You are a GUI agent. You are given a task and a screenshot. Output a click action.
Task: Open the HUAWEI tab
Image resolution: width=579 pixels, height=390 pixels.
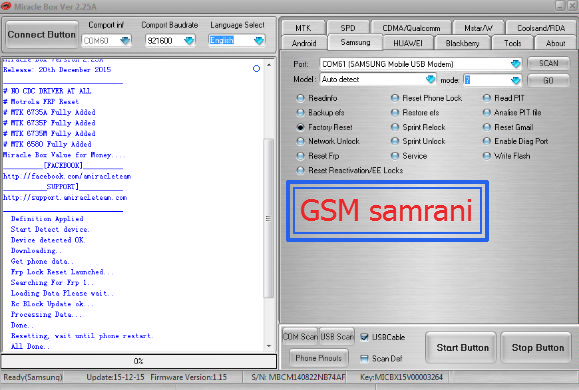click(x=408, y=43)
